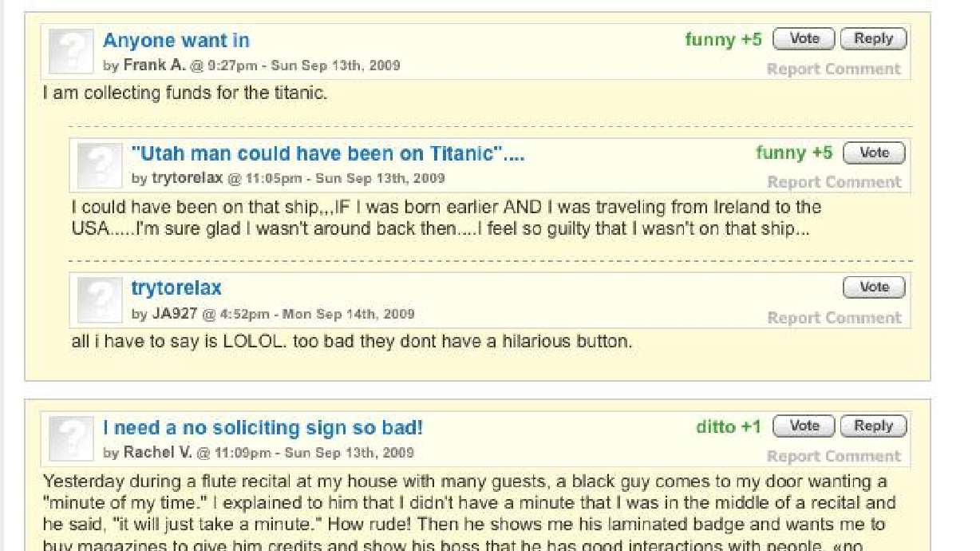Open the 'Utah man could have been on Titanic' title
The height and width of the screenshot is (551, 980).
tap(327, 153)
